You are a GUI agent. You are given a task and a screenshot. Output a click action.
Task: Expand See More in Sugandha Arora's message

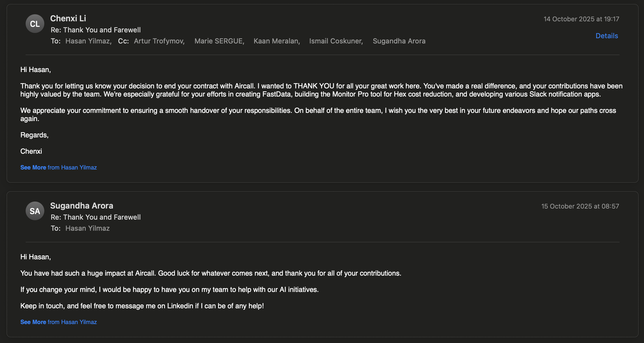click(x=33, y=322)
